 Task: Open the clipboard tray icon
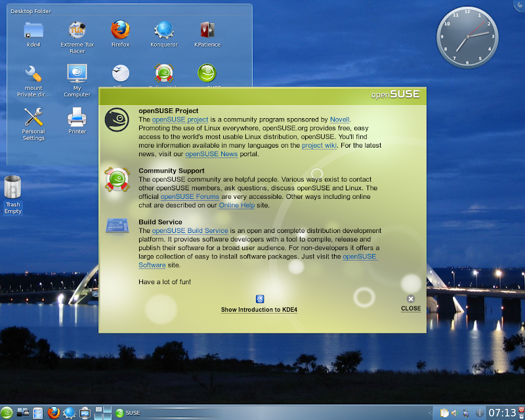(444, 413)
